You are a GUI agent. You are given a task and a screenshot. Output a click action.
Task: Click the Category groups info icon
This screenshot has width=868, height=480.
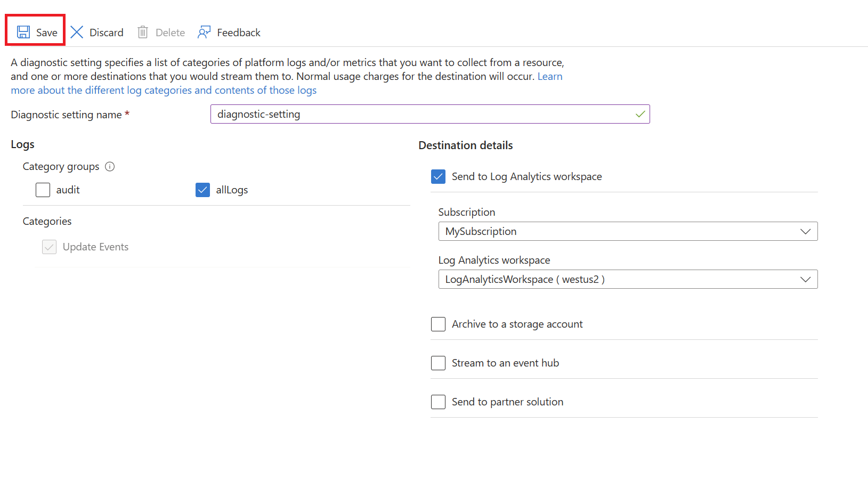point(110,167)
